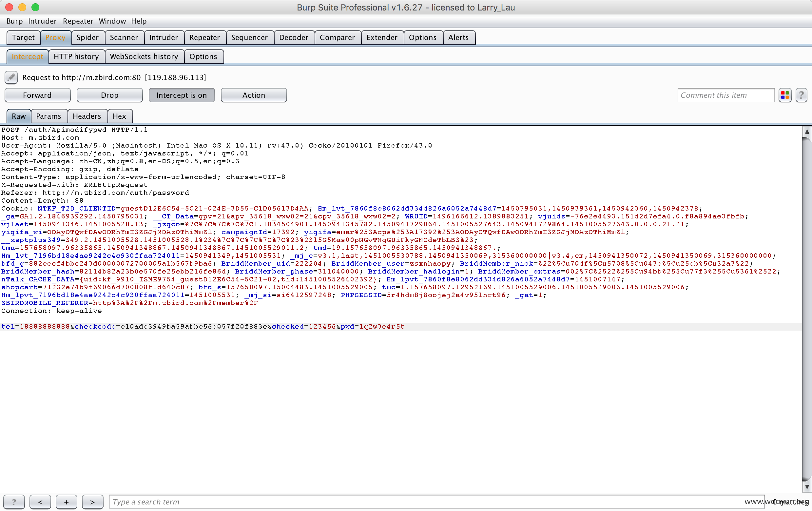
Task: Click the Accept-Encoding header line
Action: point(70,169)
